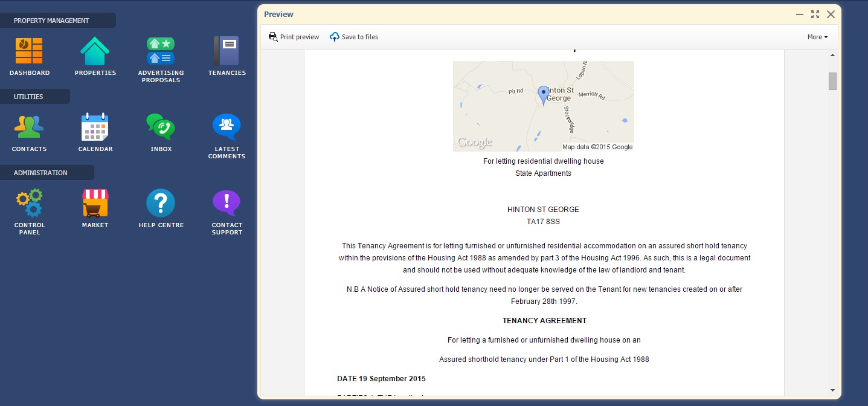The image size is (868, 406).
Task: Open the Properties house icon
Action: pos(95,51)
